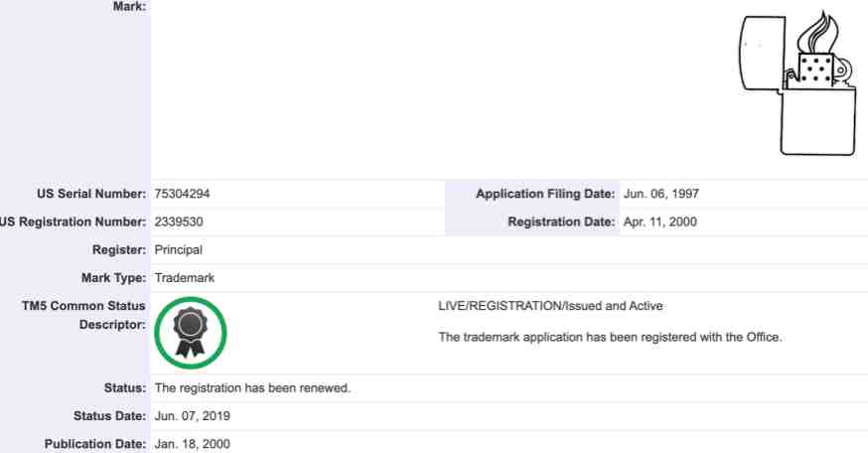Click the US Serial Number label

pyautogui.click(x=91, y=194)
